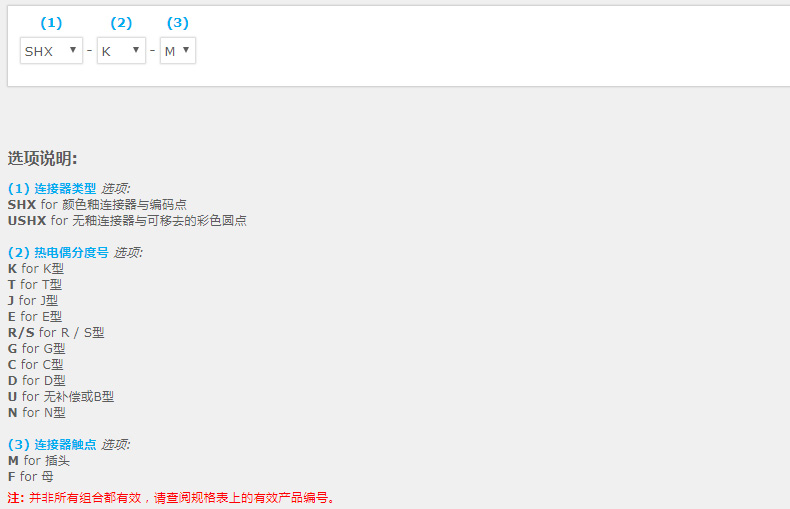Click the 'T for T型' description line
790x509 pixels.
[x=34, y=284]
